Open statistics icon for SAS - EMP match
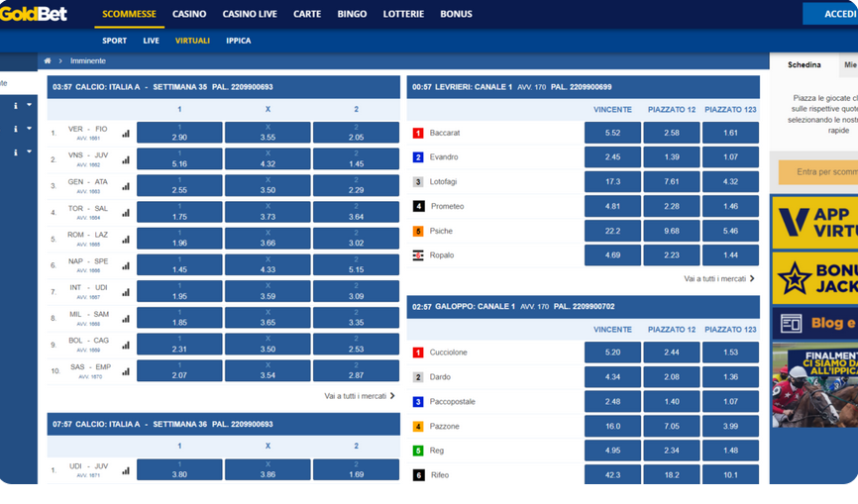Image resolution: width=858 pixels, height=504 pixels. click(126, 371)
